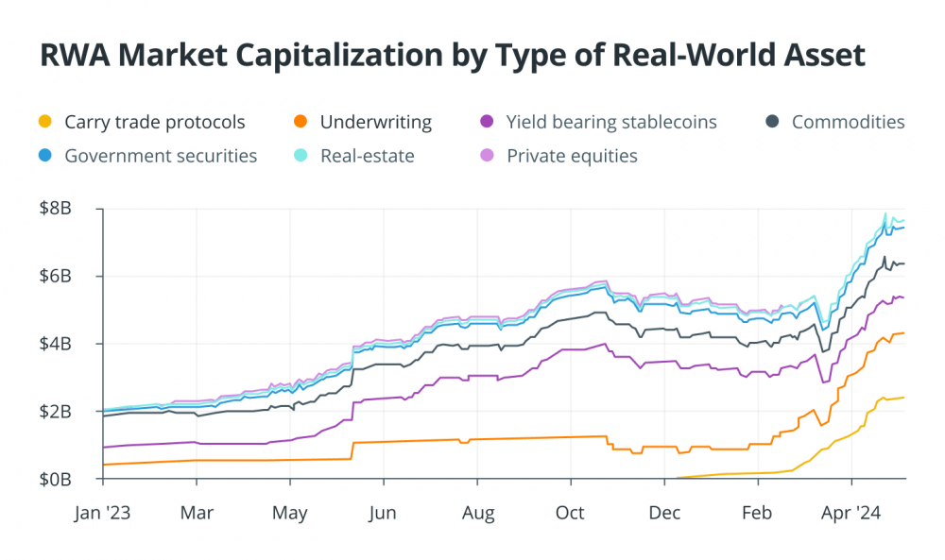Viewport: 945px width, 560px height.
Task: Click the $8B y-axis label
Action: click(56, 209)
